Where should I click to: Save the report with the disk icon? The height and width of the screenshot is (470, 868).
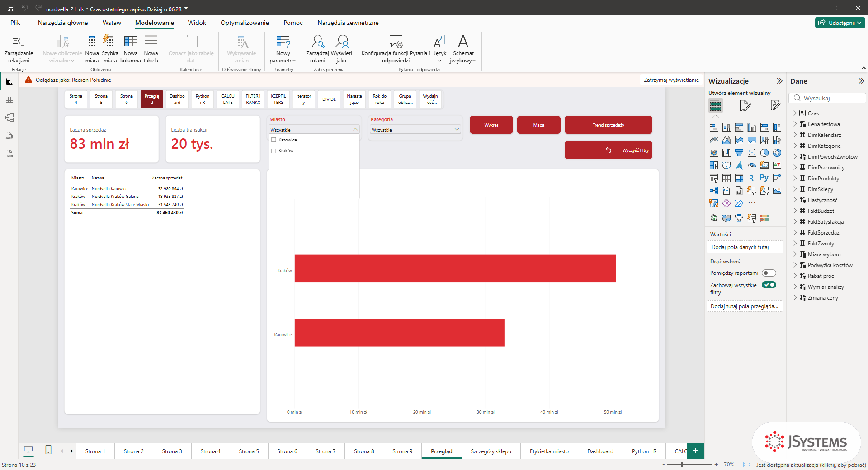pos(11,8)
